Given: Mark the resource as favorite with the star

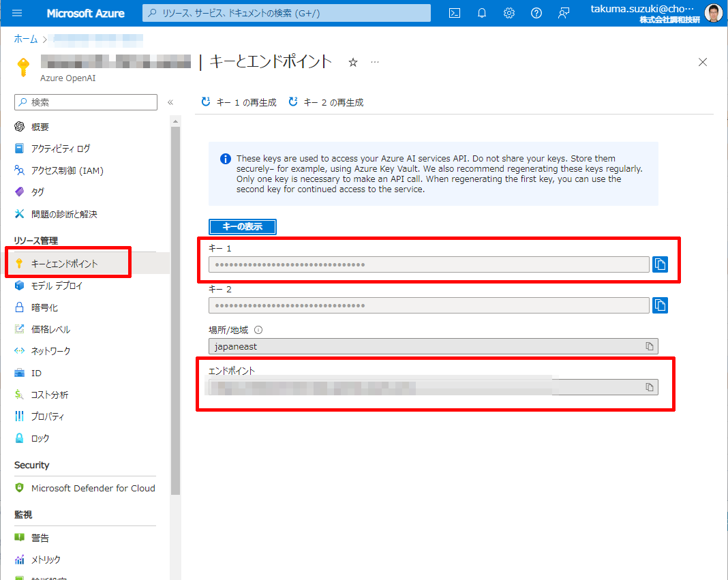Looking at the screenshot, I should pos(353,62).
